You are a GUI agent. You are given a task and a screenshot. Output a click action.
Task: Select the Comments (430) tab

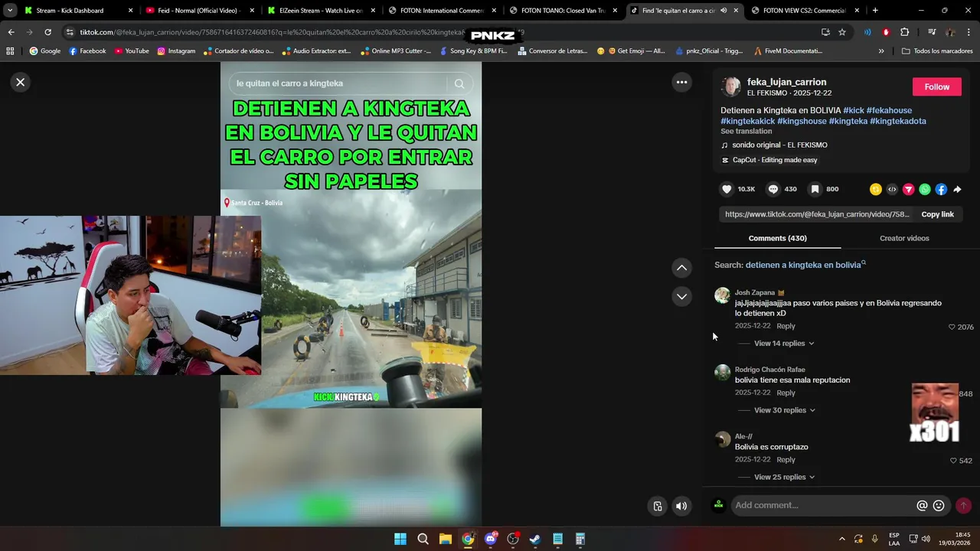[777, 238]
